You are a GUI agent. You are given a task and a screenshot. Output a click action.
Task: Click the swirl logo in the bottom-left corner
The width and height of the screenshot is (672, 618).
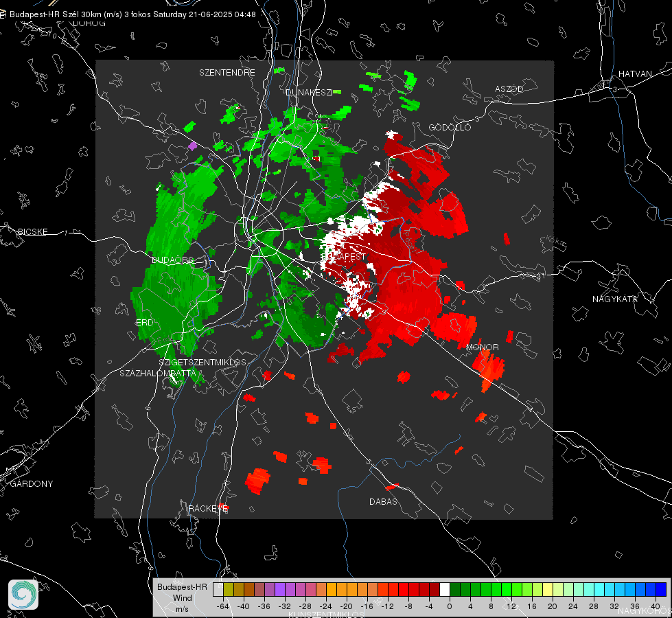tap(23, 595)
